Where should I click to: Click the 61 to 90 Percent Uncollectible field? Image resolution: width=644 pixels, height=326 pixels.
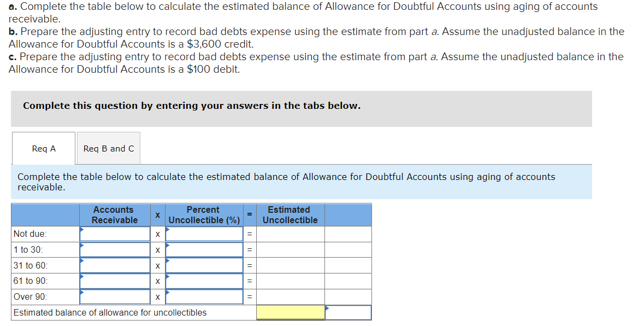pos(204,281)
